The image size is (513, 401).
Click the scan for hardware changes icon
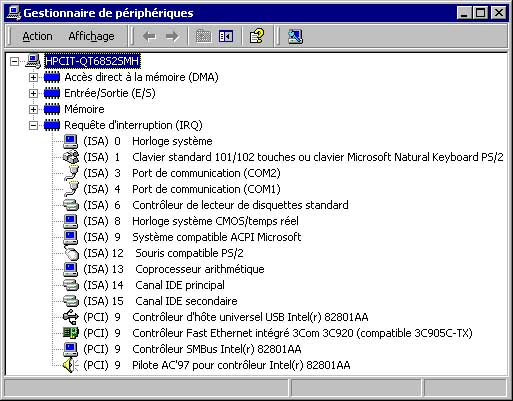[x=295, y=36]
